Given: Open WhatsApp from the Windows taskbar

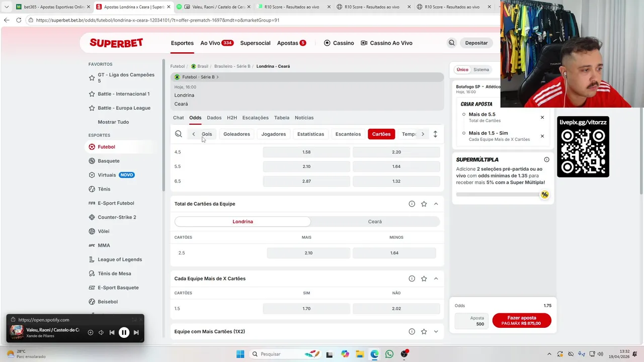Looking at the screenshot, I should [389, 354].
